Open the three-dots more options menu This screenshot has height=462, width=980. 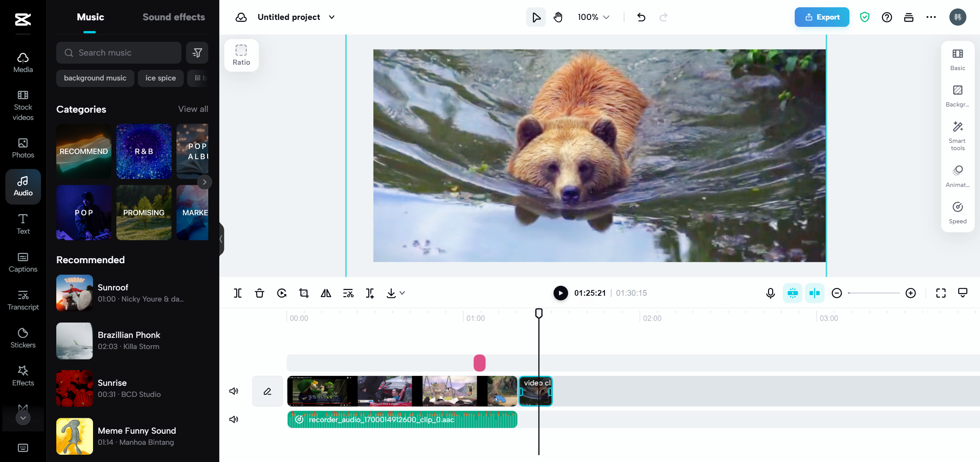click(931, 17)
